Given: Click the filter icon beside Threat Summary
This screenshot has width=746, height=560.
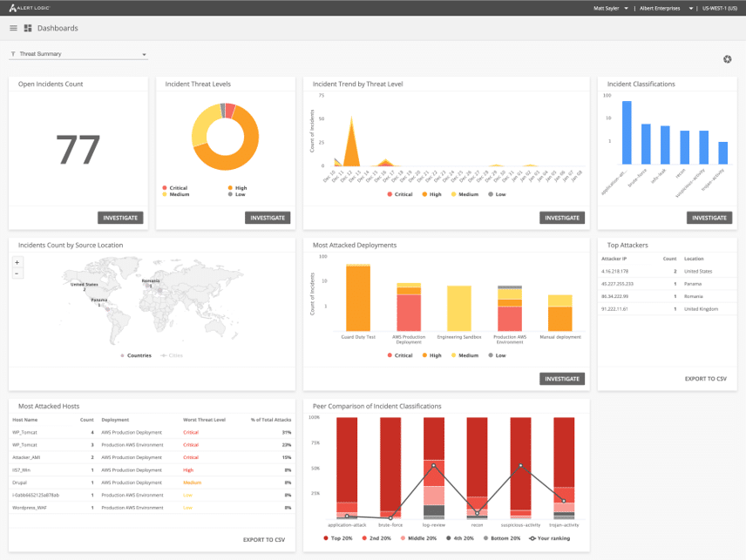Looking at the screenshot, I should tap(13, 54).
